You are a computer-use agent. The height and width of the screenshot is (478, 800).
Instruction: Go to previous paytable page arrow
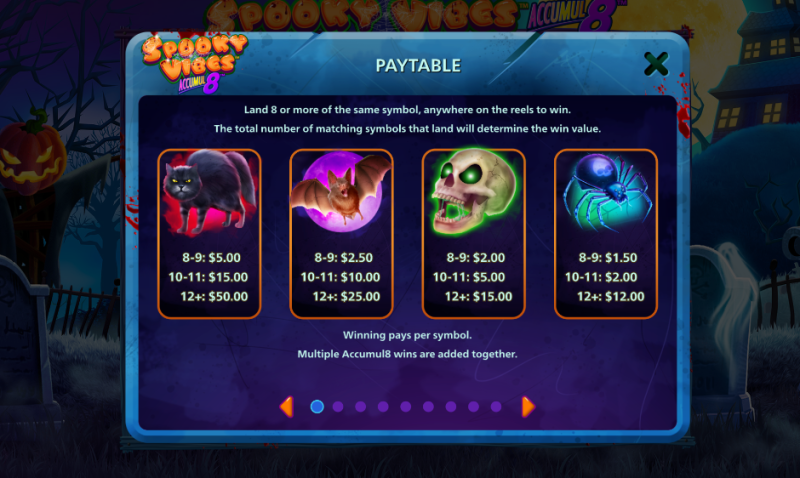(x=287, y=407)
